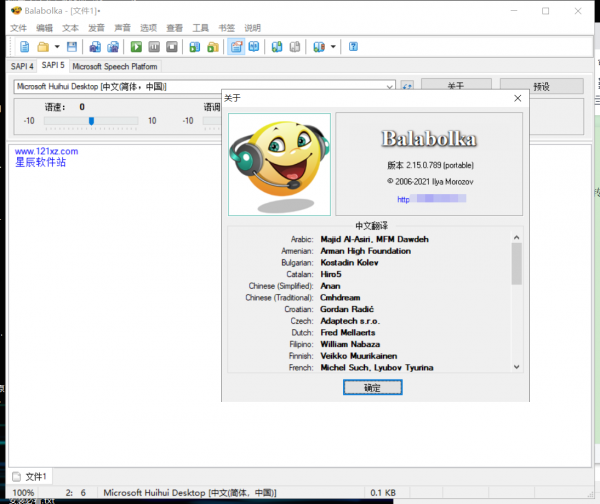The height and width of the screenshot is (504, 600).
Task: Expand the recent files arrow beside Open
Action: (x=57, y=47)
